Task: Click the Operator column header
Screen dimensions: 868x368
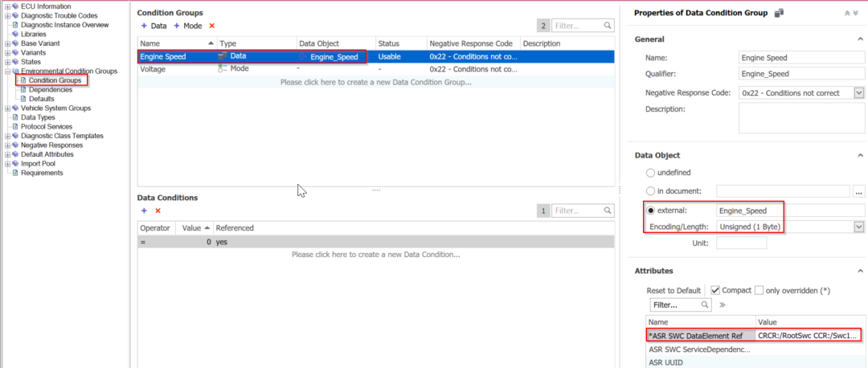Action: click(x=157, y=228)
